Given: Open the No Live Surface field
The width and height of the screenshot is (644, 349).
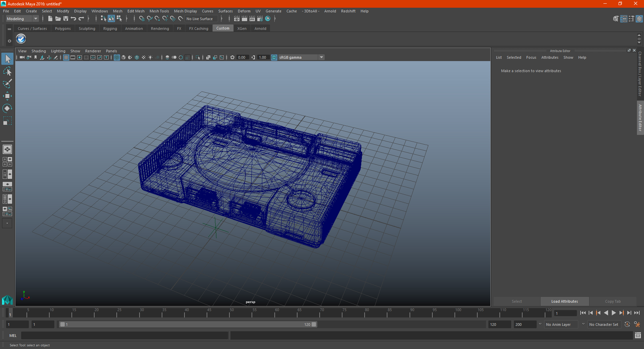Looking at the screenshot, I should point(201,19).
